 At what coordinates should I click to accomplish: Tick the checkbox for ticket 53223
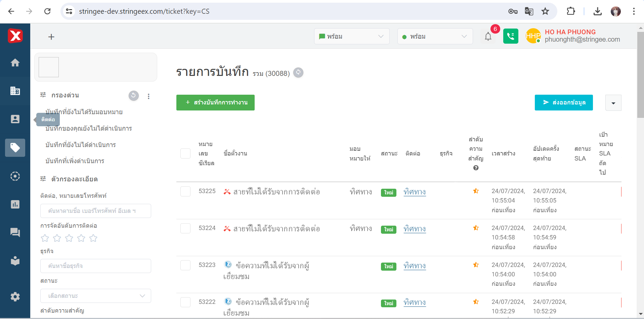(185, 265)
